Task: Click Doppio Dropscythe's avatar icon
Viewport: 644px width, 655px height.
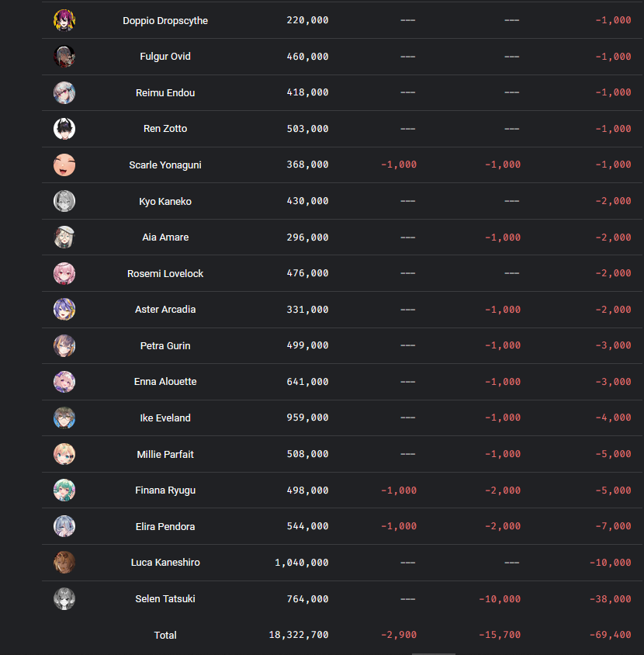Action: pos(64,20)
